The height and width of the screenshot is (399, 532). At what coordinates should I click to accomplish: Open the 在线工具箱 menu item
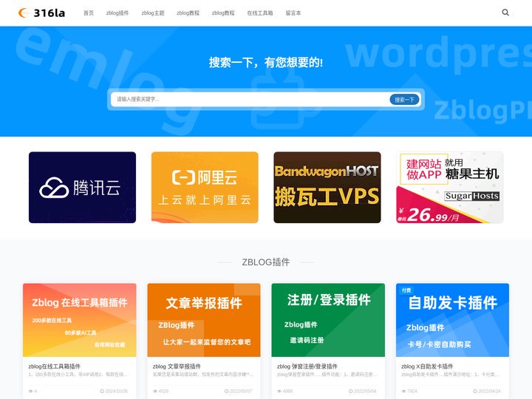260,13
